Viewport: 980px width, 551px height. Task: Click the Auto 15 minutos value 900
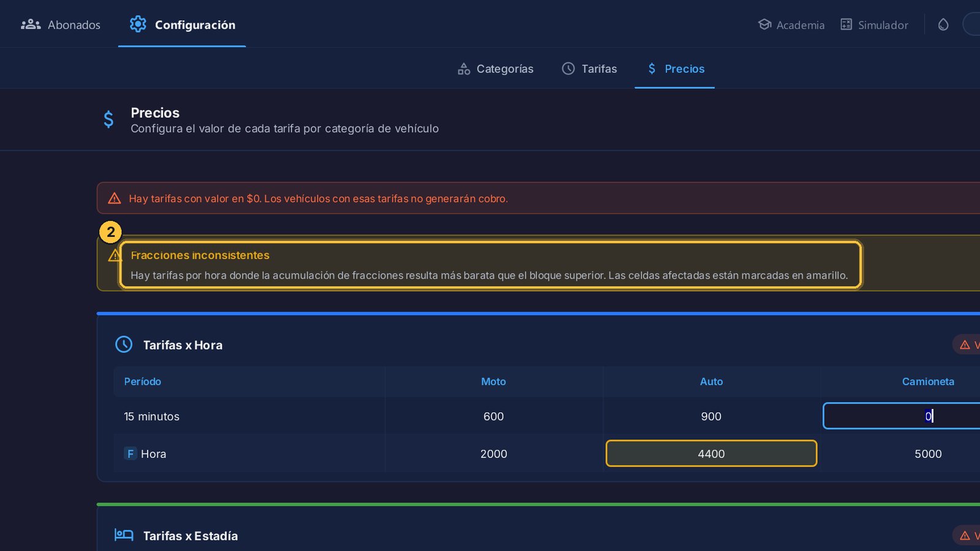click(x=711, y=416)
